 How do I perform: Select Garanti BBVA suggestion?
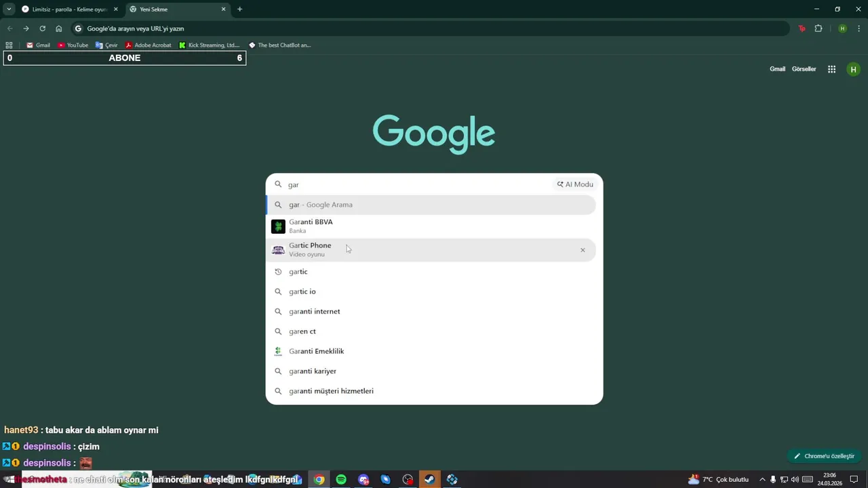(x=431, y=226)
